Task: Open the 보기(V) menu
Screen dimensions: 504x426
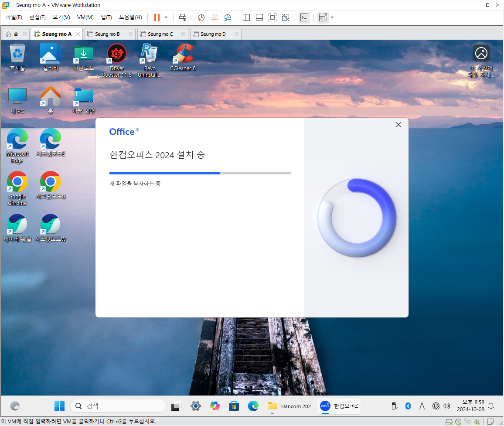Action: coord(61,17)
